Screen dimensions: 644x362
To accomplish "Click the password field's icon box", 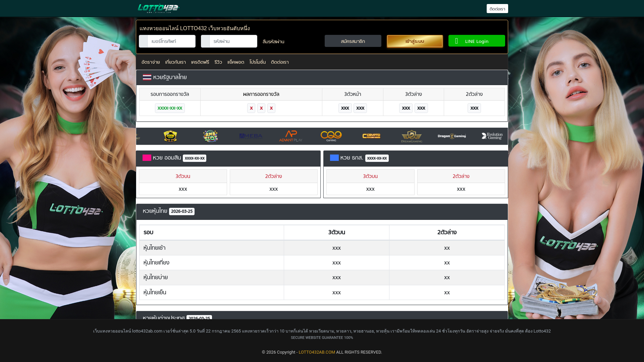I will (x=205, y=41).
